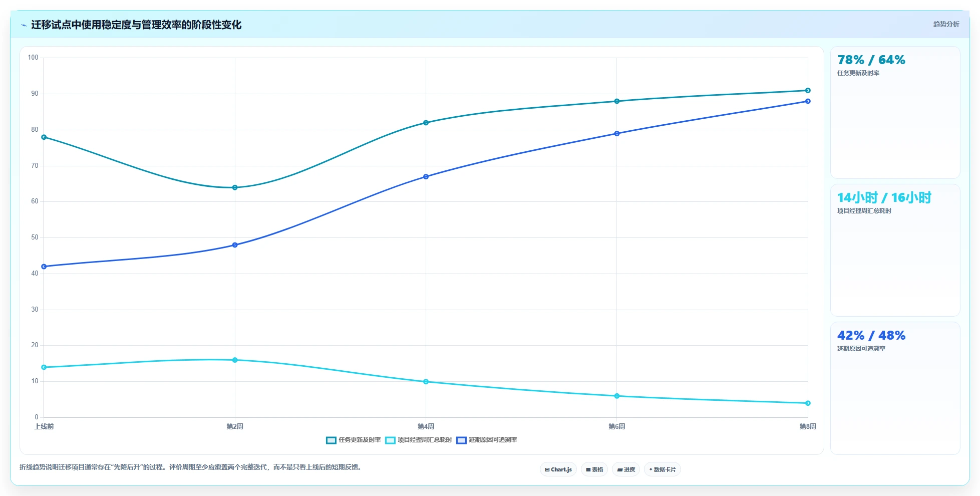Click the 第4周 x-axis label
980x496 pixels.
point(426,427)
